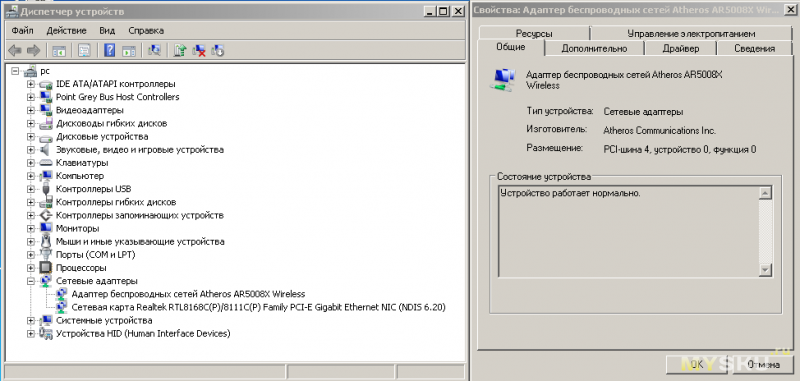Go back using the toolbar back arrow
This screenshot has height=381, width=800.
click(15, 50)
